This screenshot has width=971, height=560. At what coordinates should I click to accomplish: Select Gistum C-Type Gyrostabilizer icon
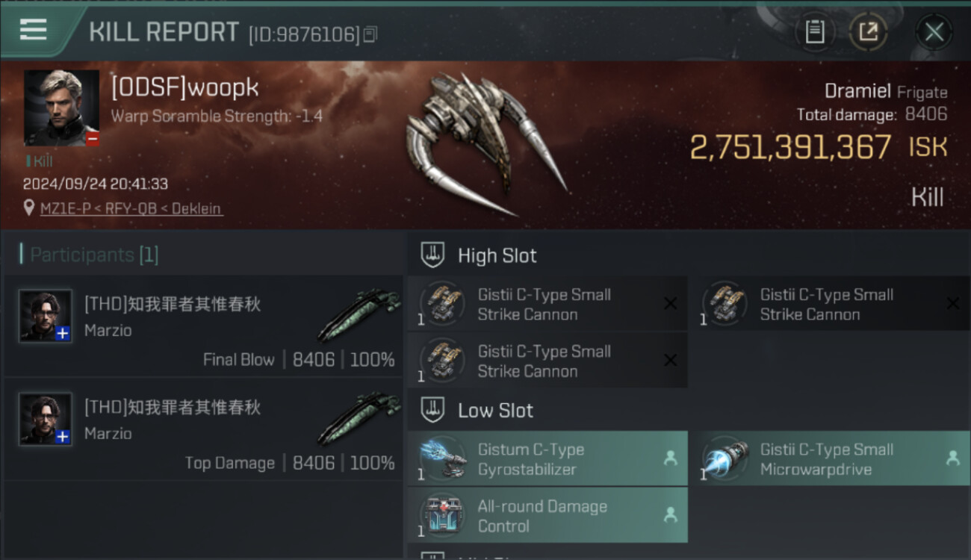click(x=443, y=458)
